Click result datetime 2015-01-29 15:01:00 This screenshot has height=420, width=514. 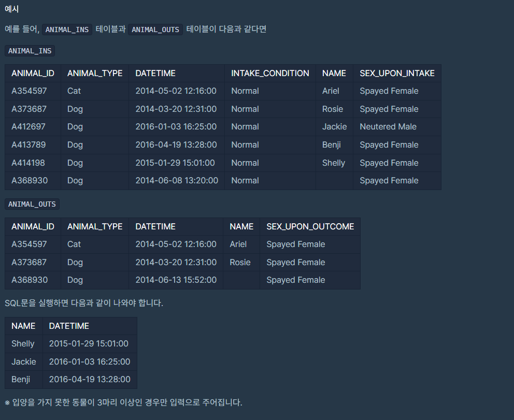click(x=89, y=344)
